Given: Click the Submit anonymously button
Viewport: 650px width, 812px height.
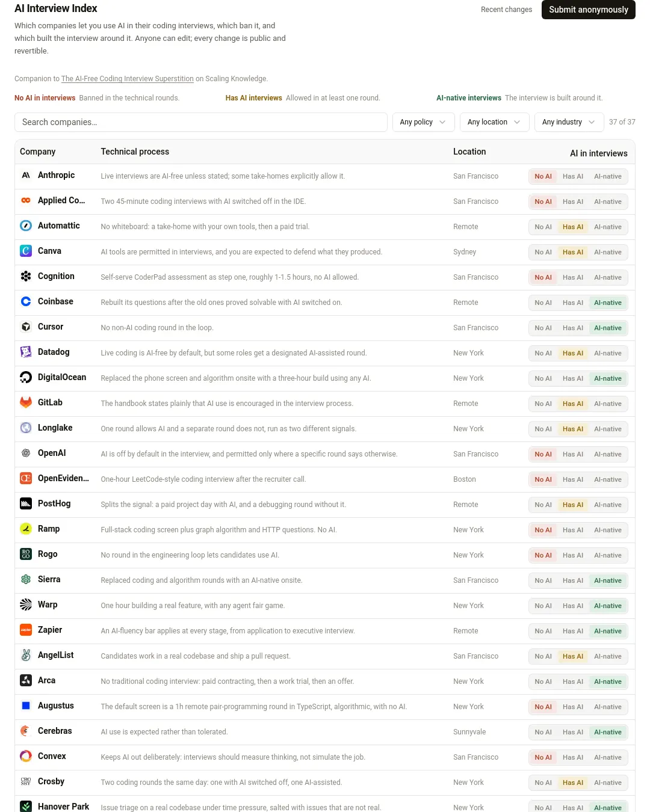Looking at the screenshot, I should pos(589,10).
